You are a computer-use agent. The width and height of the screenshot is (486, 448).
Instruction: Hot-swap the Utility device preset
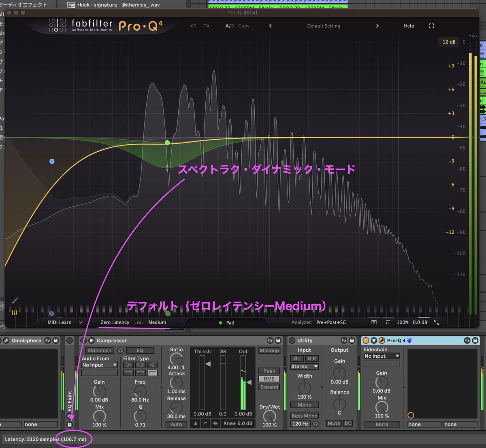pyautogui.click(x=344, y=341)
